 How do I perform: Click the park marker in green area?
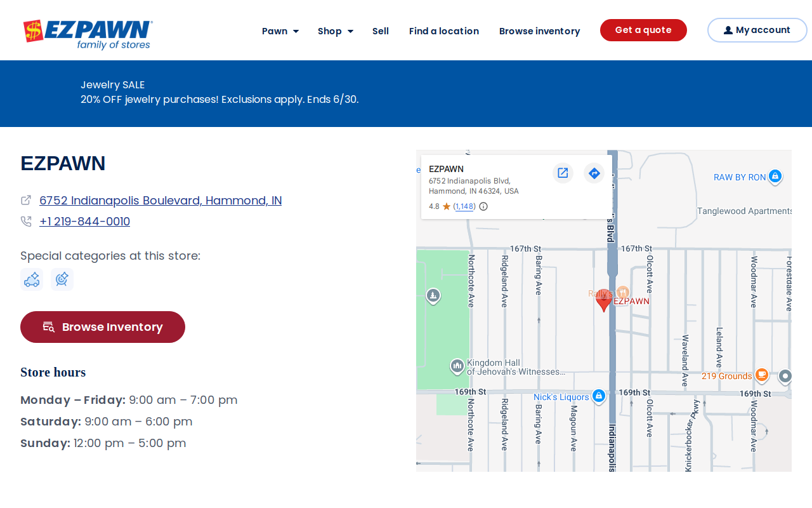click(433, 296)
